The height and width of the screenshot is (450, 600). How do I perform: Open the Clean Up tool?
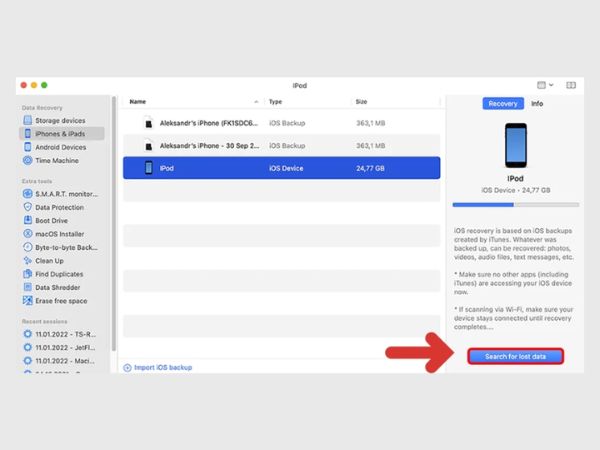(50, 260)
